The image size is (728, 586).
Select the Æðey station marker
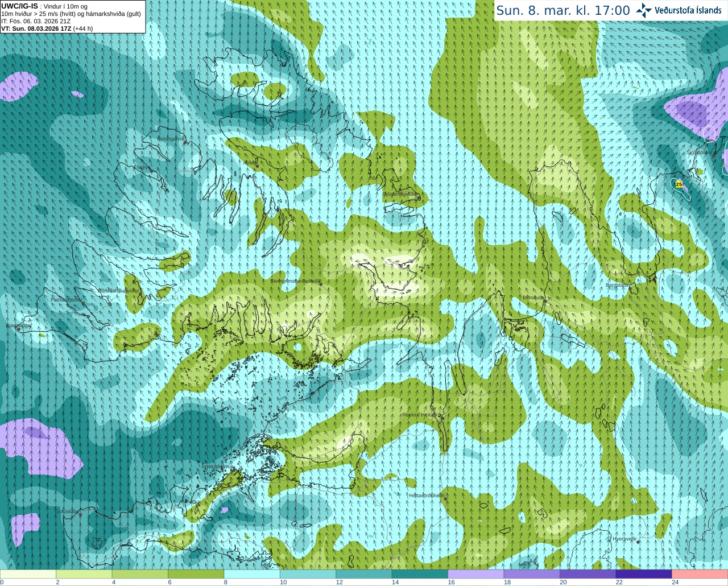click(x=257, y=166)
